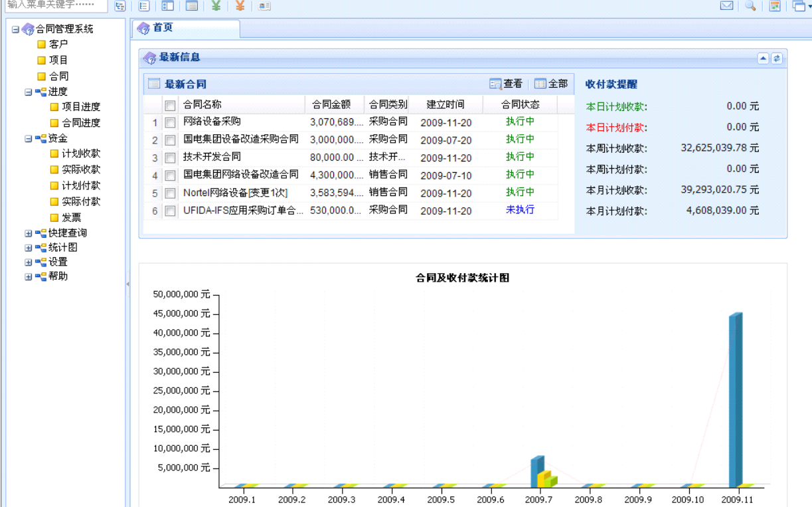Click the split-panel layout icon in the toolbar
The height and width of the screenshot is (507, 812).
pyautogui.click(x=168, y=6)
